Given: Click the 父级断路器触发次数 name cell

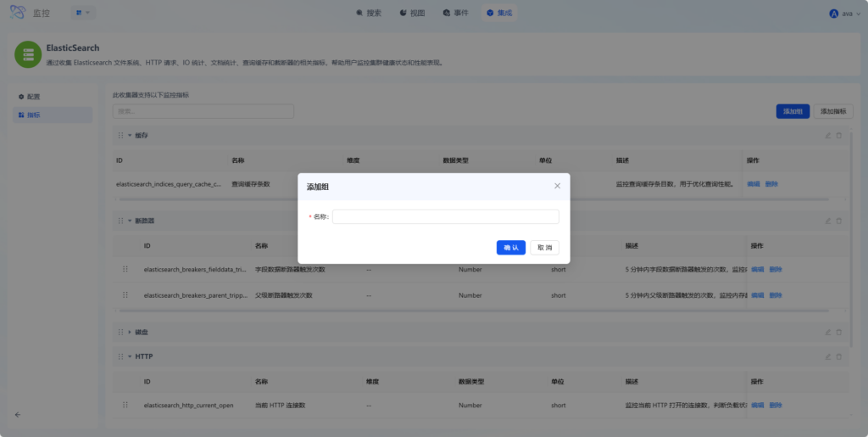Looking at the screenshot, I should click(283, 295).
